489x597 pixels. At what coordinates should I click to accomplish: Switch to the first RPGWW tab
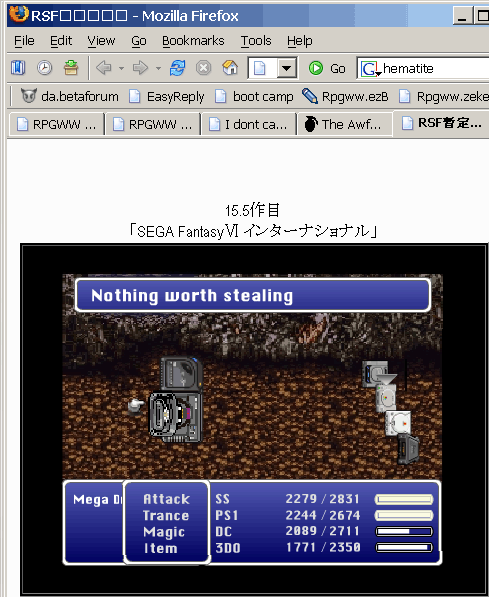coord(56,124)
